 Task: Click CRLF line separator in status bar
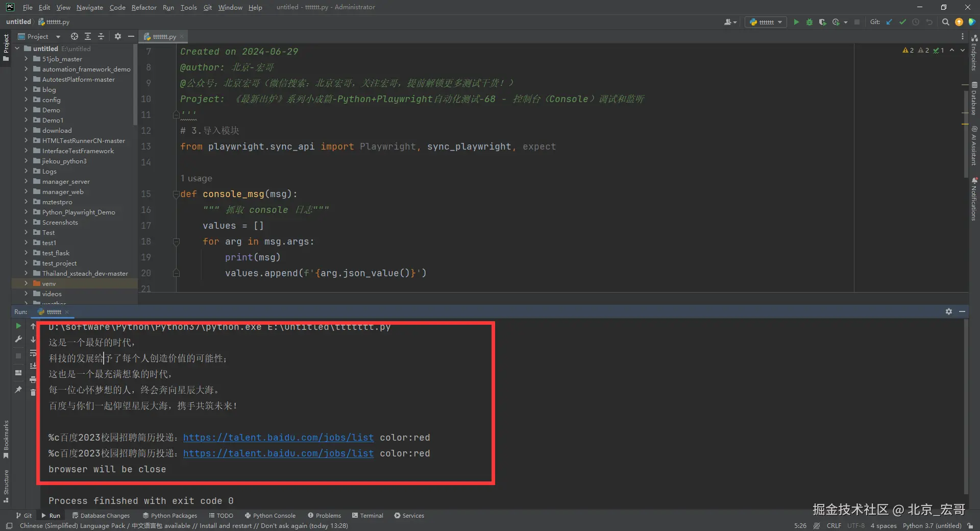[x=834, y=526]
